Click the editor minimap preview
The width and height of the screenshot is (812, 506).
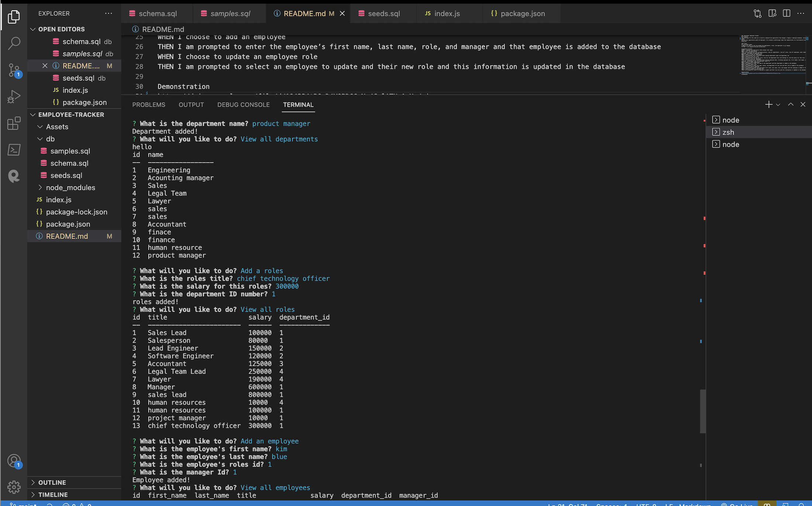pyautogui.click(x=773, y=55)
